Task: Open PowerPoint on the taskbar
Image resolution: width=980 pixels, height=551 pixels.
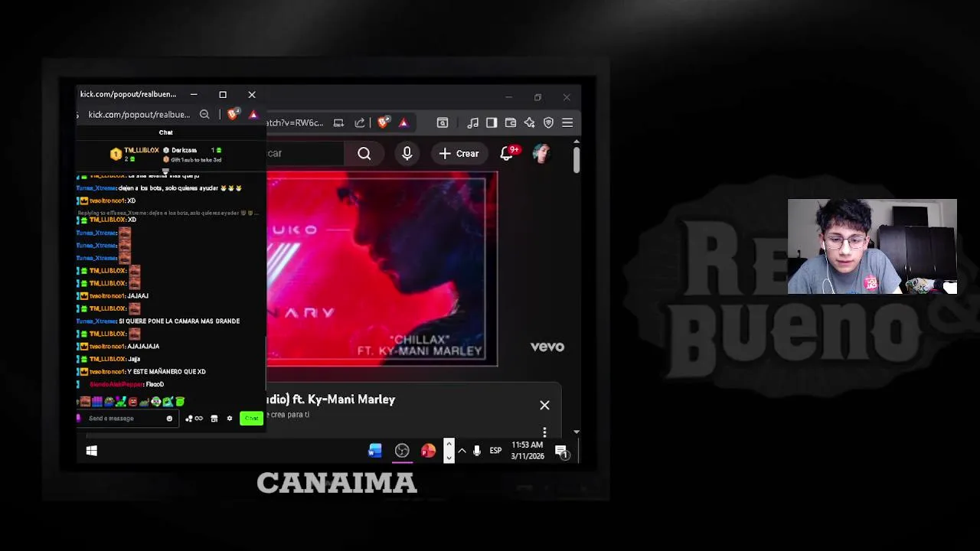Action: (428, 451)
